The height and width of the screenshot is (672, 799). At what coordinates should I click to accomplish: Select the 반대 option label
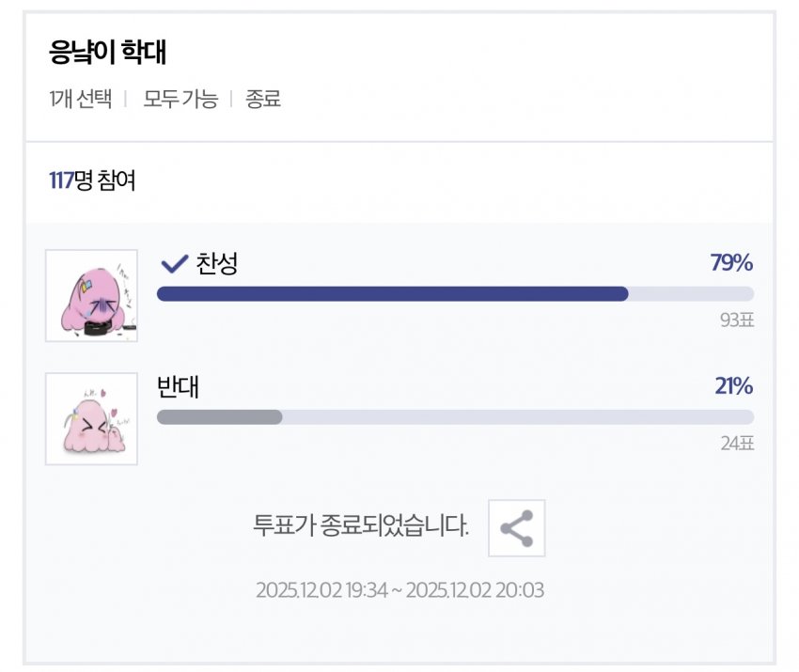178,387
